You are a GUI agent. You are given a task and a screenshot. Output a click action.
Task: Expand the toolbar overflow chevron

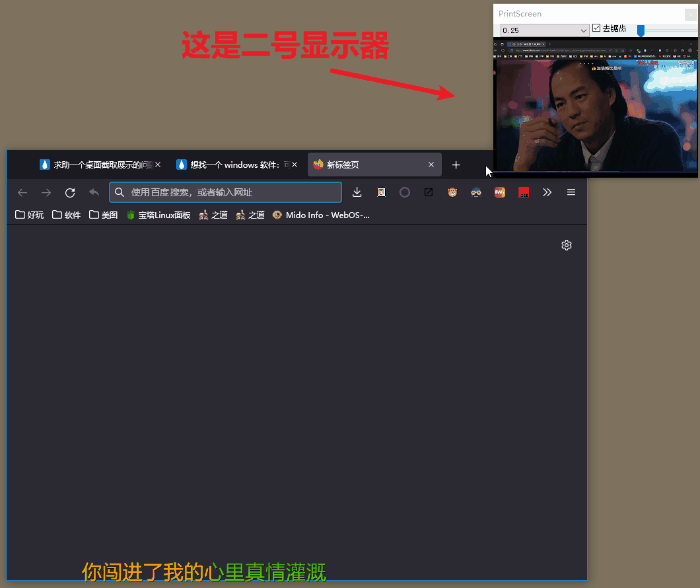coord(547,192)
